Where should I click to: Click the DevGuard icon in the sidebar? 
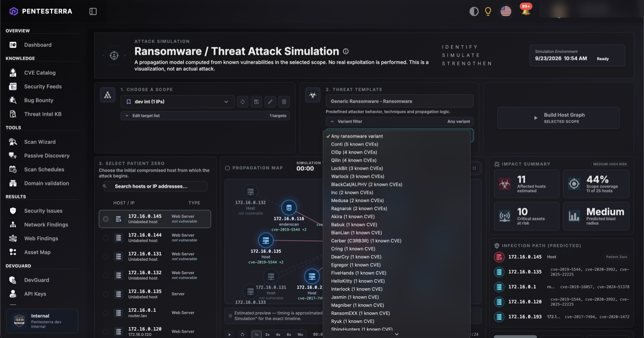[x=13, y=280]
